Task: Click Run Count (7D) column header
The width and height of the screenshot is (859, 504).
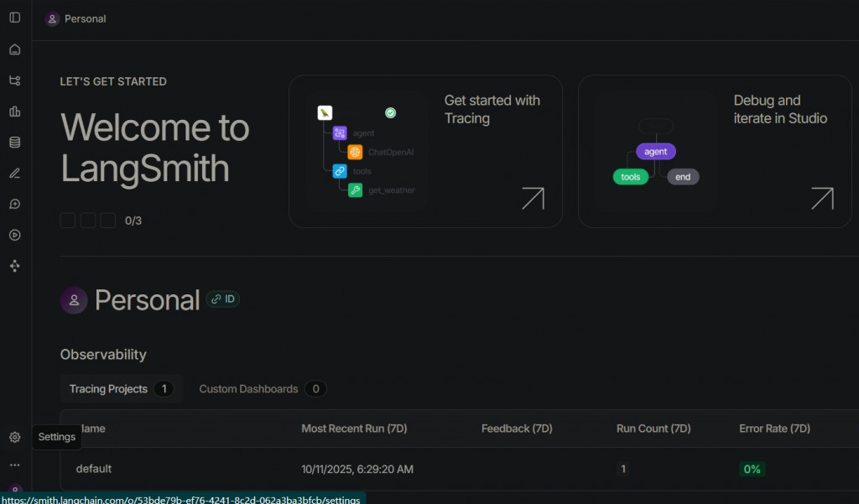Action: point(653,429)
